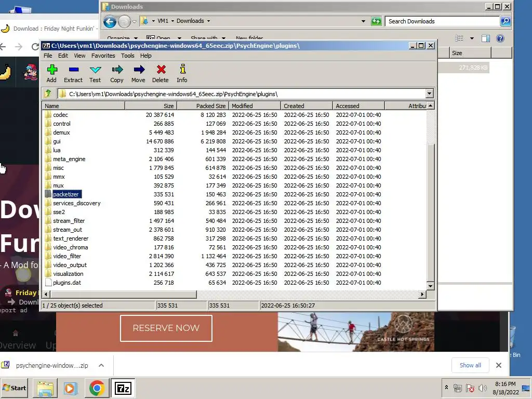Open the View menu
This screenshot has height=399, width=532.
79,56
